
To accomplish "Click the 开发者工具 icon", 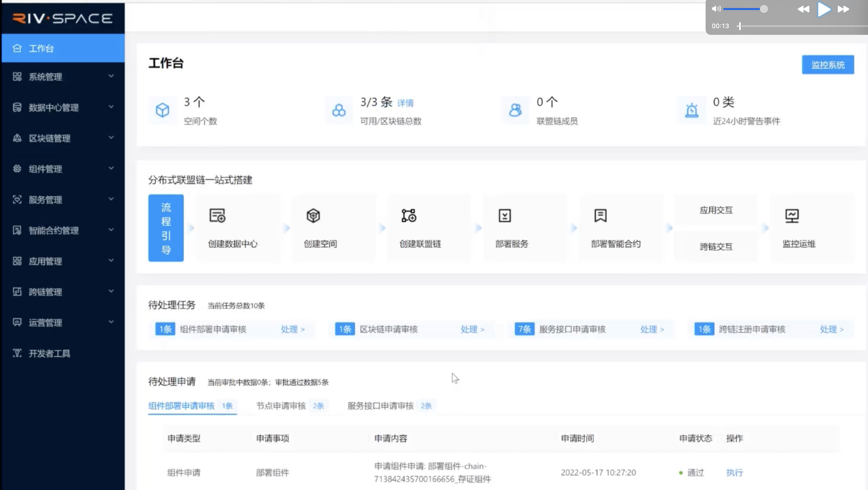I will (17, 353).
